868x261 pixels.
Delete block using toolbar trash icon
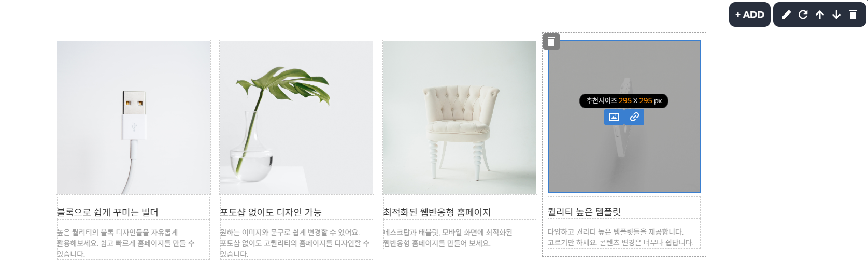(x=853, y=15)
